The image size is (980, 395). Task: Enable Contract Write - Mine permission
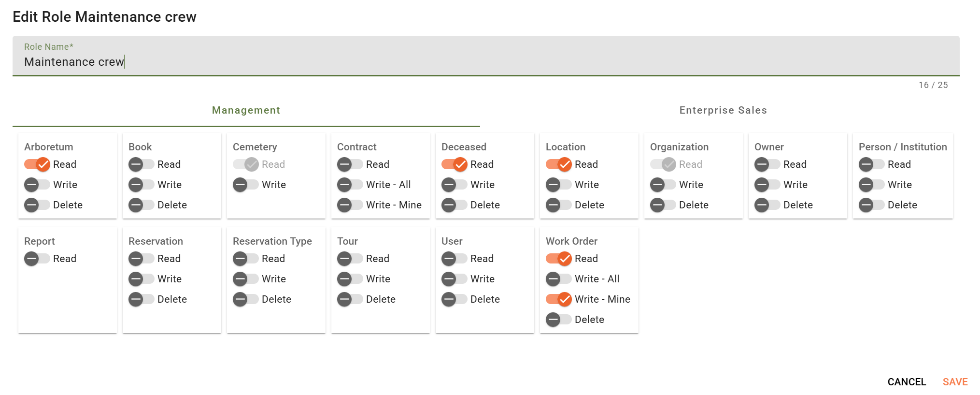(x=350, y=205)
